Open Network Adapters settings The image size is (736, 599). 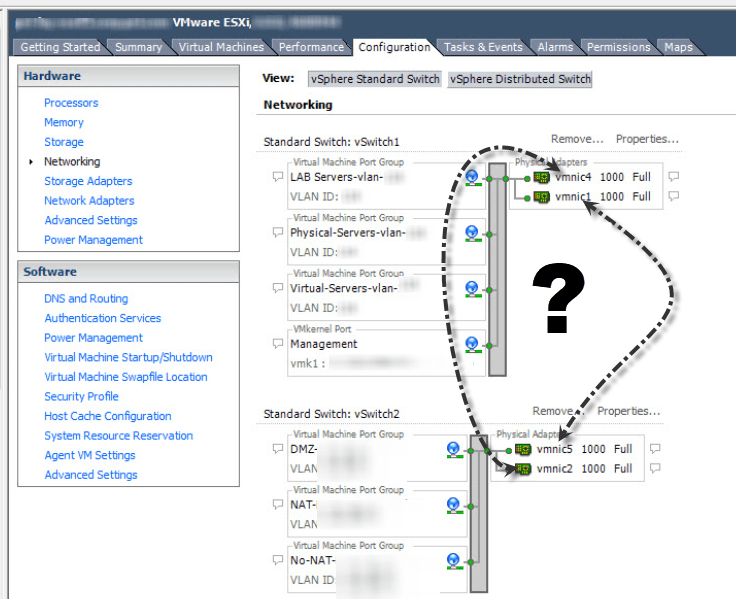[x=89, y=201]
